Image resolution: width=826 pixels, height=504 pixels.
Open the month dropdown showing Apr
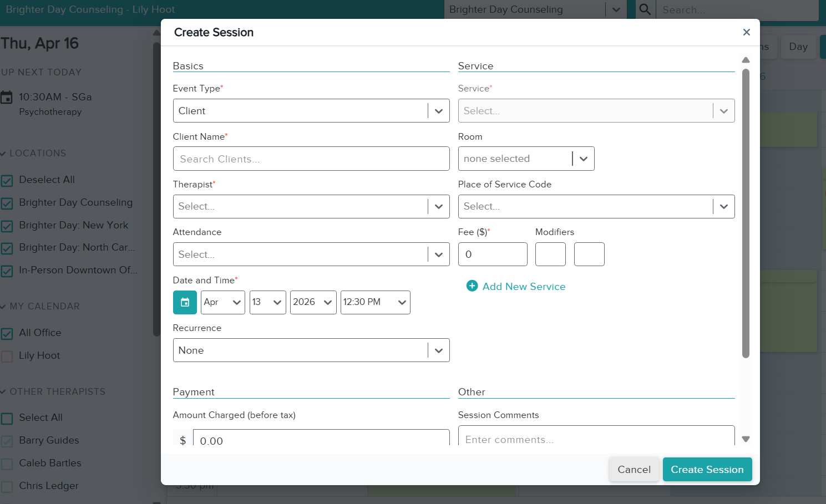point(223,302)
